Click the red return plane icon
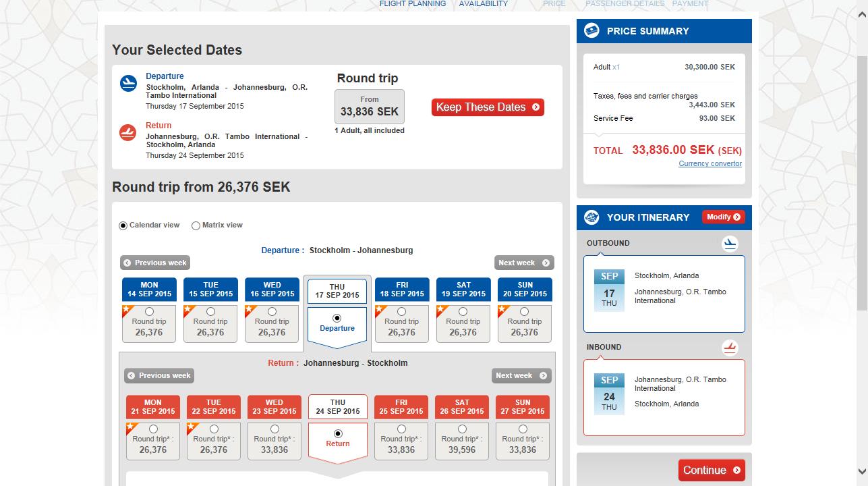 (128, 132)
